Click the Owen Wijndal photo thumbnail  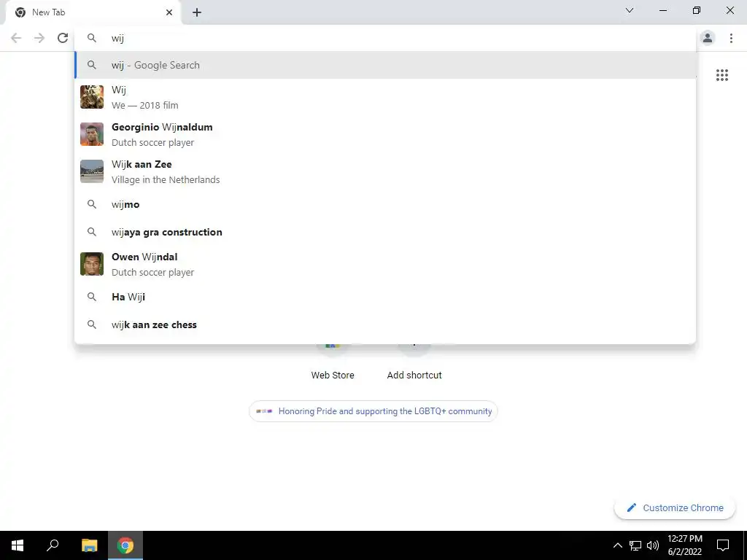(x=92, y=264)
